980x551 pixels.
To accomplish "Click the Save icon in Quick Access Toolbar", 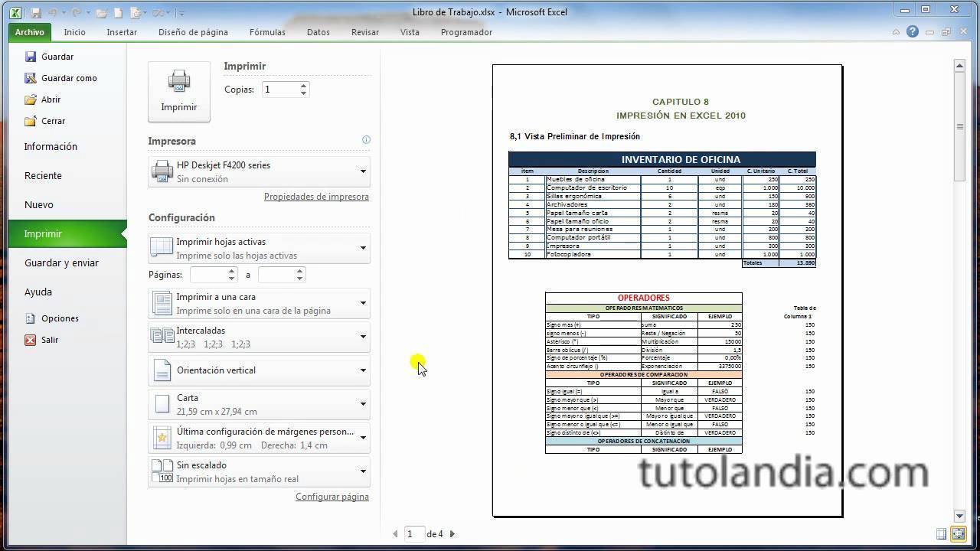I will [35, 12].
